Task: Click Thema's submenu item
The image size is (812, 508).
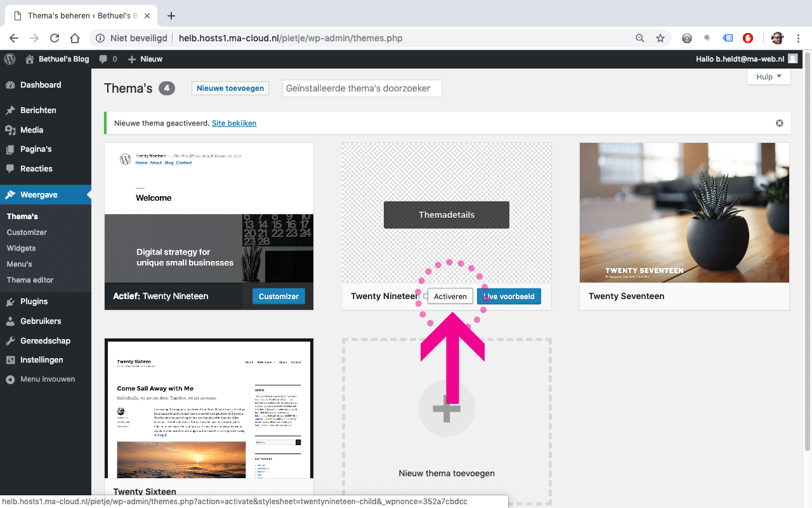Action: click(x=22, y=216)
